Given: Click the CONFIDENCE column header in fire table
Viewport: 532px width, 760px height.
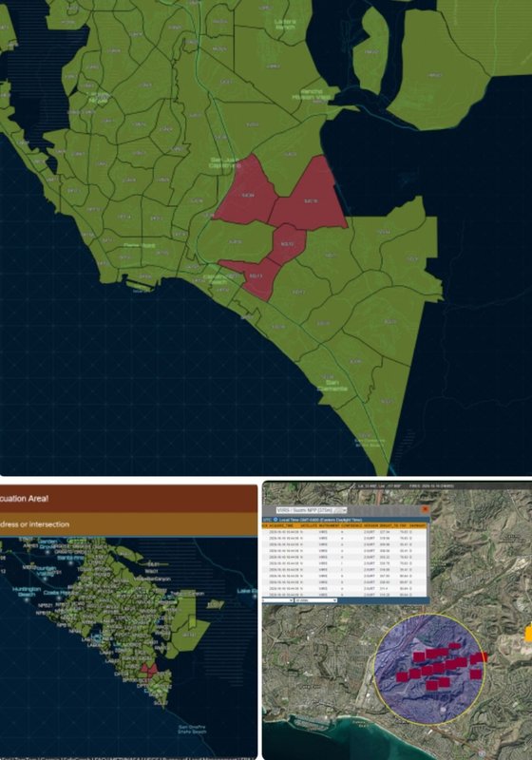Looking at the screenshot, I should coord(351,525).
